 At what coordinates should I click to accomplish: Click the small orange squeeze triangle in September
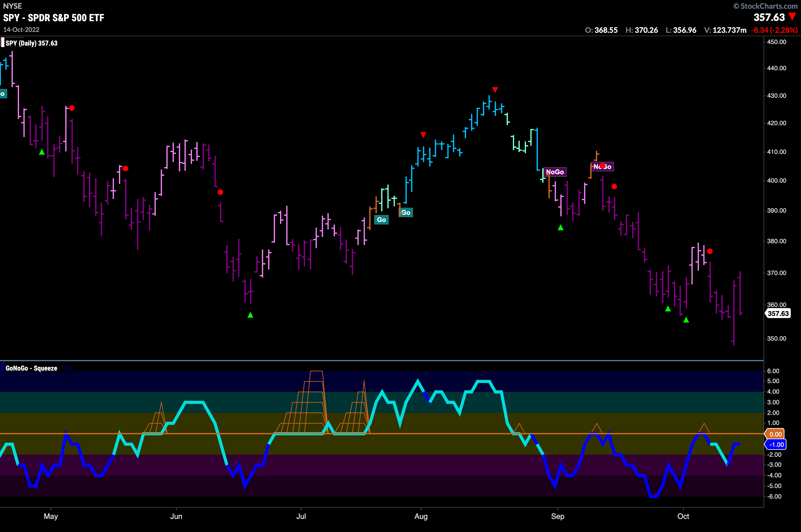tap(597, 429)
